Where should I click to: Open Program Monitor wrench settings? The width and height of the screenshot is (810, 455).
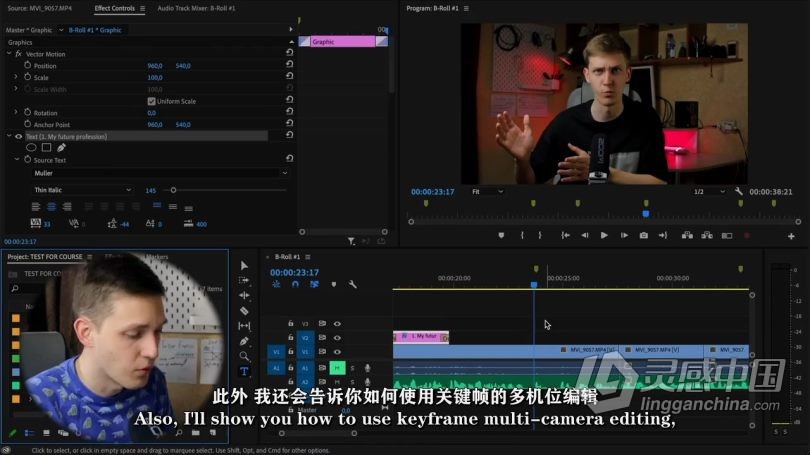point(739,191)
